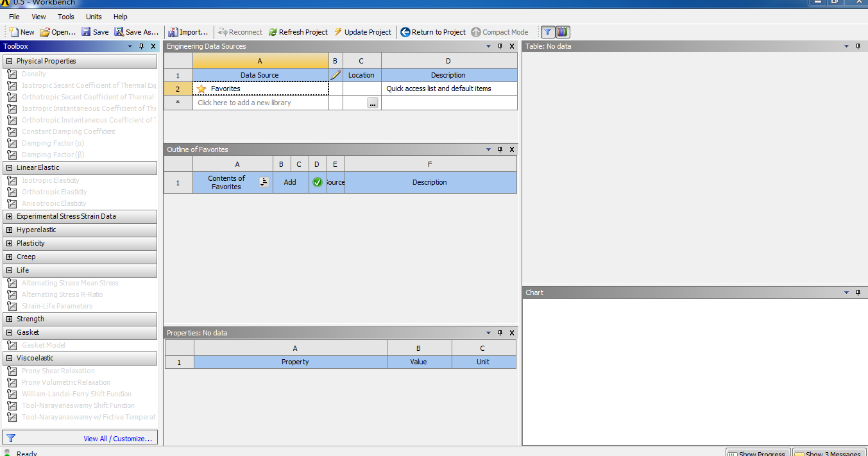This screenshot has width=868, height=456.
Task: Expand the Experimental Stress Strain Data group
Action: (10, 216)
